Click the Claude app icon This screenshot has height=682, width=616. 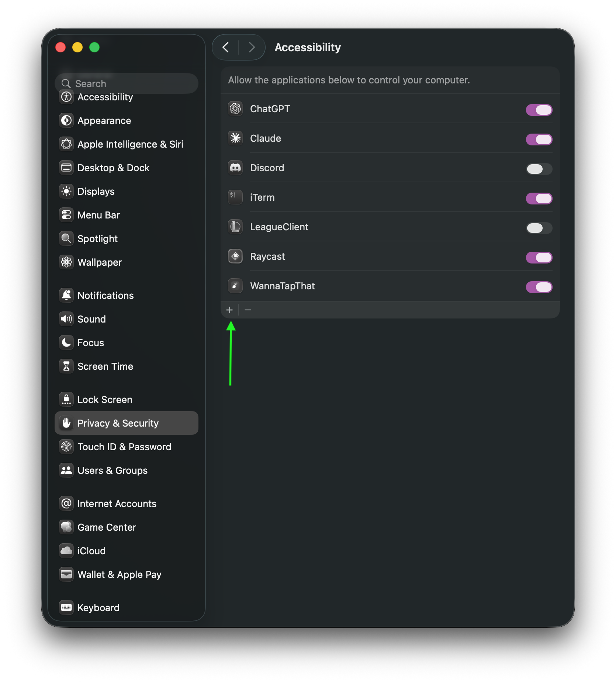coord(235,138)
